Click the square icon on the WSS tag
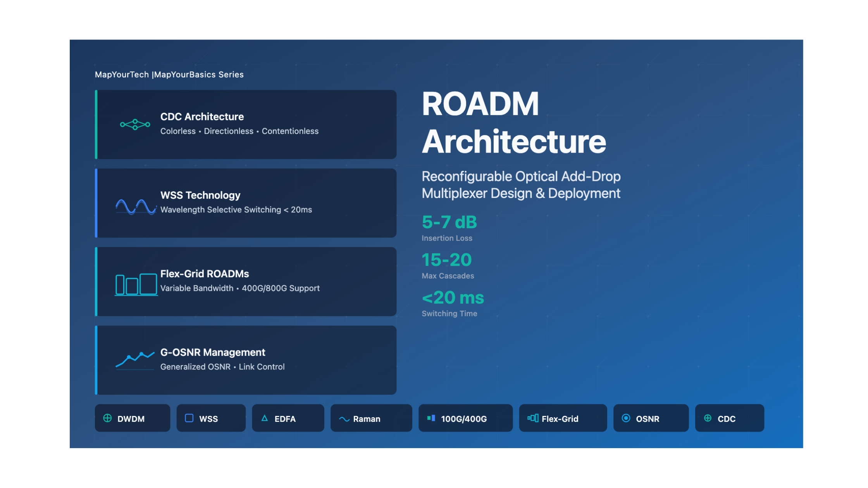The width and height of the screenshot is (868, 488). [x=189, y=418]
